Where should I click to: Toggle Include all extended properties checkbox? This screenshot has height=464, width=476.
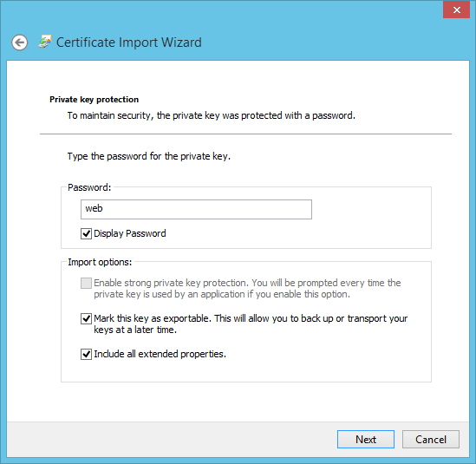[86, 354]
